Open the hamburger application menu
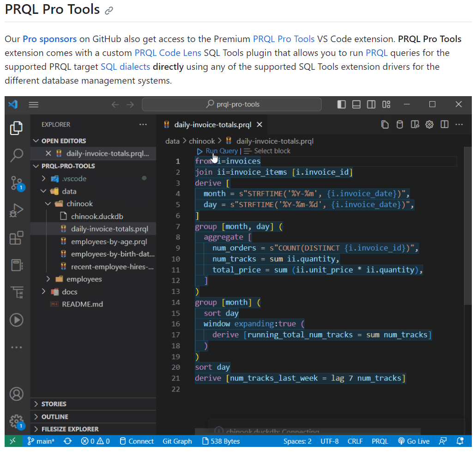This screenshot has height=458, width=476. (33, 104)
